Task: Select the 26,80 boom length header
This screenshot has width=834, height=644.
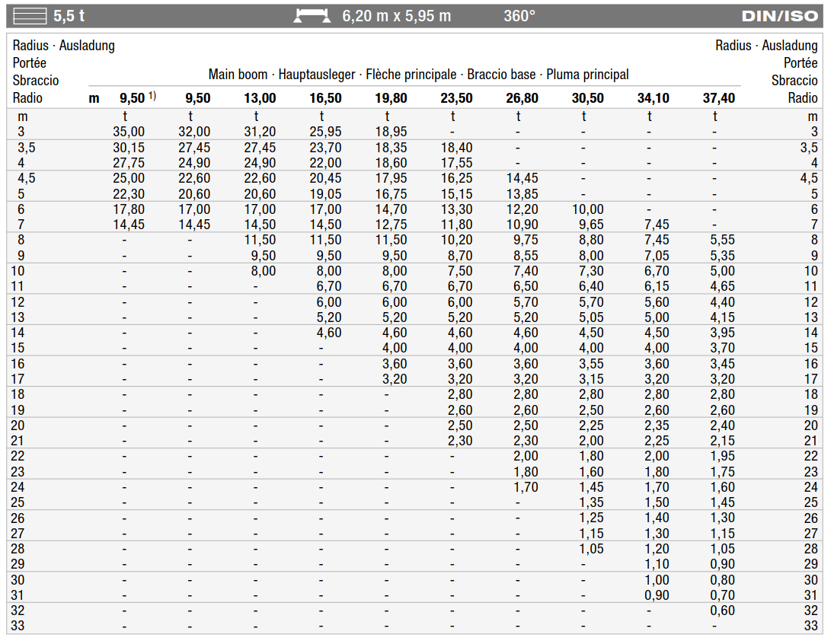Action: click(x=522, y=98)
